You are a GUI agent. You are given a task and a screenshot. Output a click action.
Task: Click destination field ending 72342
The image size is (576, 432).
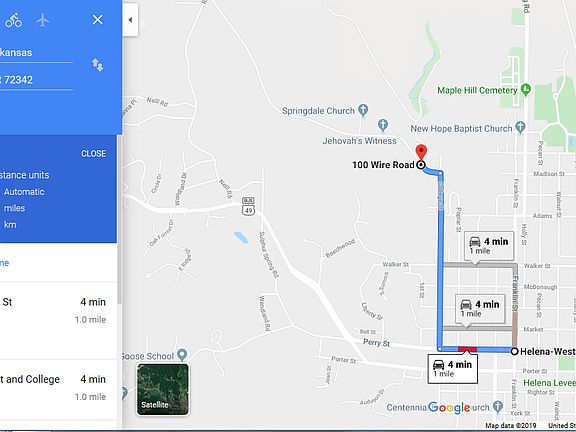[x=37, y=80]
